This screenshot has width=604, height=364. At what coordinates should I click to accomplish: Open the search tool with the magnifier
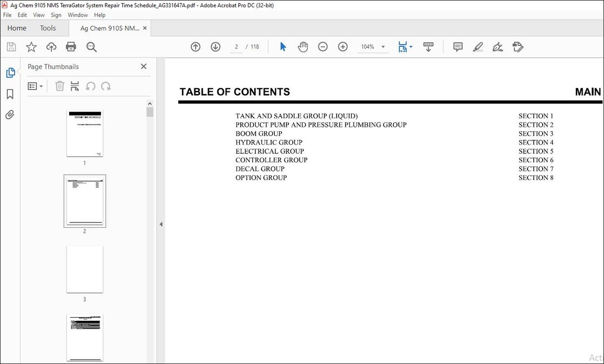point(91,47)
